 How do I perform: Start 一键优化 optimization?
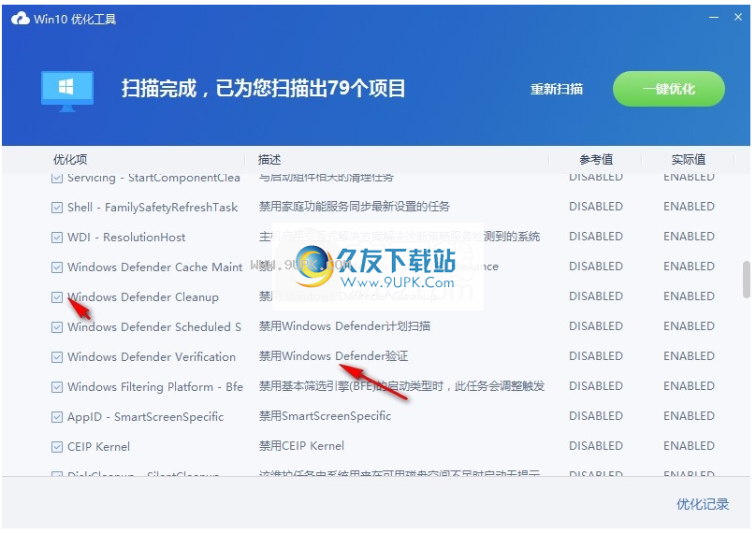pos(668,89)
